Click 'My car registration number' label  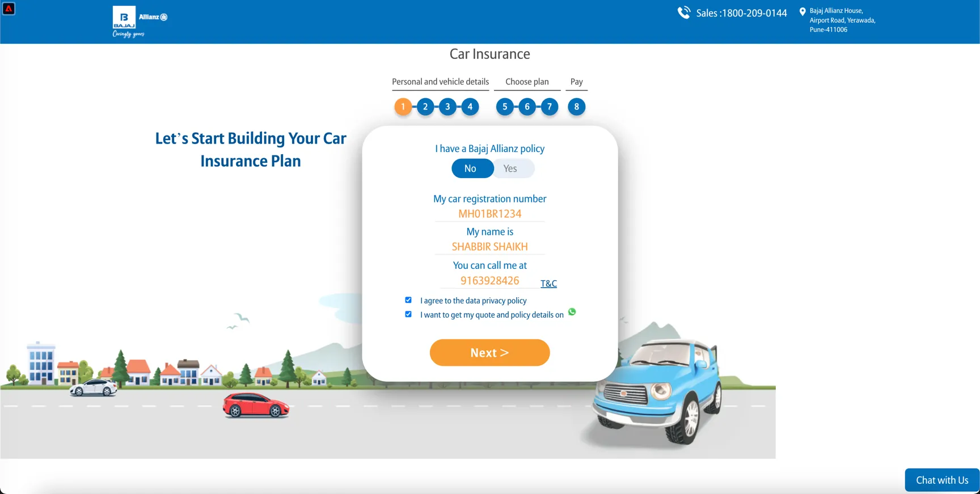click(490, 199)
